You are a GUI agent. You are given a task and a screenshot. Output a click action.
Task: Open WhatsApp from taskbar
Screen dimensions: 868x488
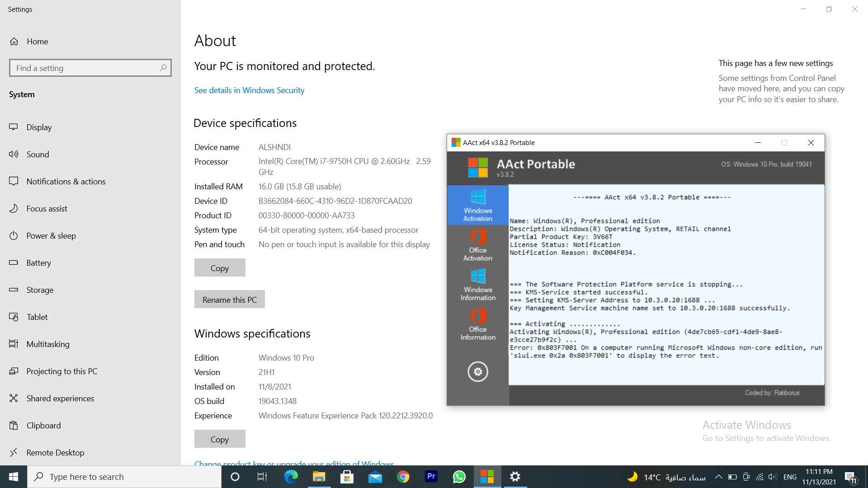[459, 477]
